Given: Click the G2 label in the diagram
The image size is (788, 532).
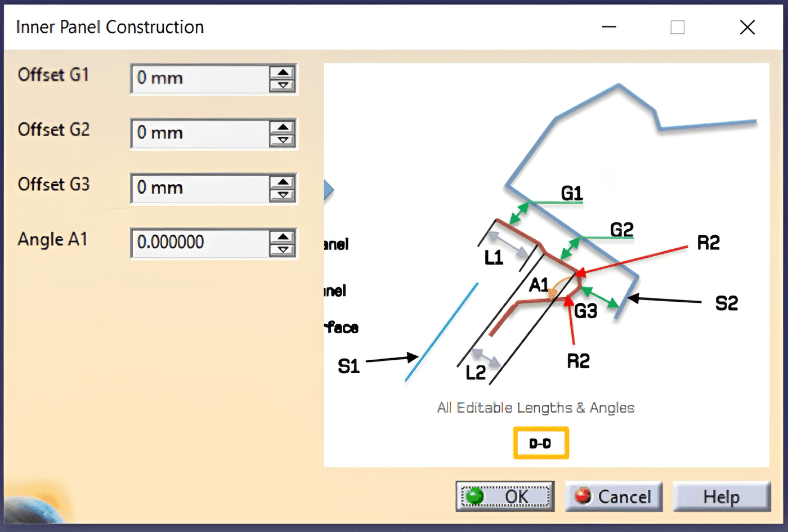Looking at the screenshot, I should pyautogui.click(x=622, y=229).
